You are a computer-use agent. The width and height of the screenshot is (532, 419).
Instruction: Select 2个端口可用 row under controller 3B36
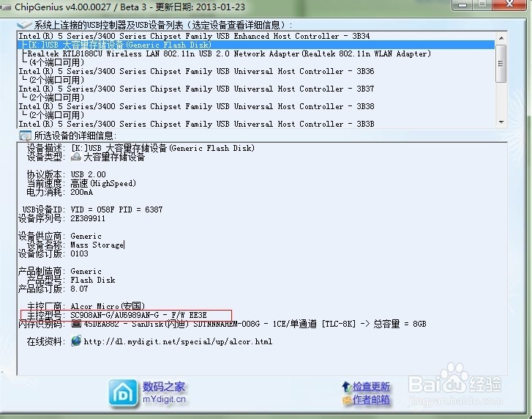(x=256, y=80)
